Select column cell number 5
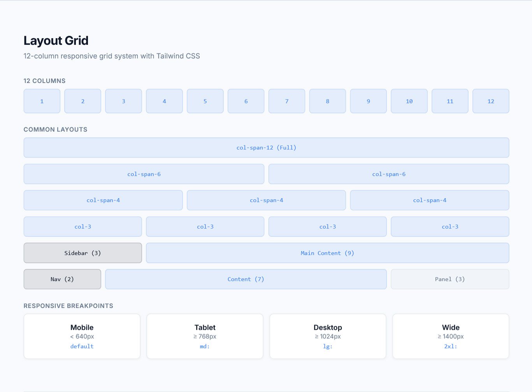This screenshot has height=392, width=532. (x=205, y=101)
